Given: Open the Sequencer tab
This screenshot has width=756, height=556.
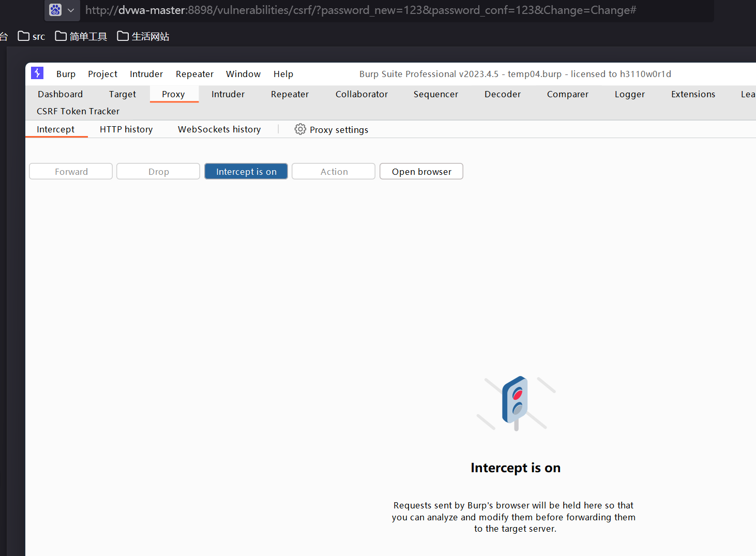Looking at the screenshot, I should point(436,94).
